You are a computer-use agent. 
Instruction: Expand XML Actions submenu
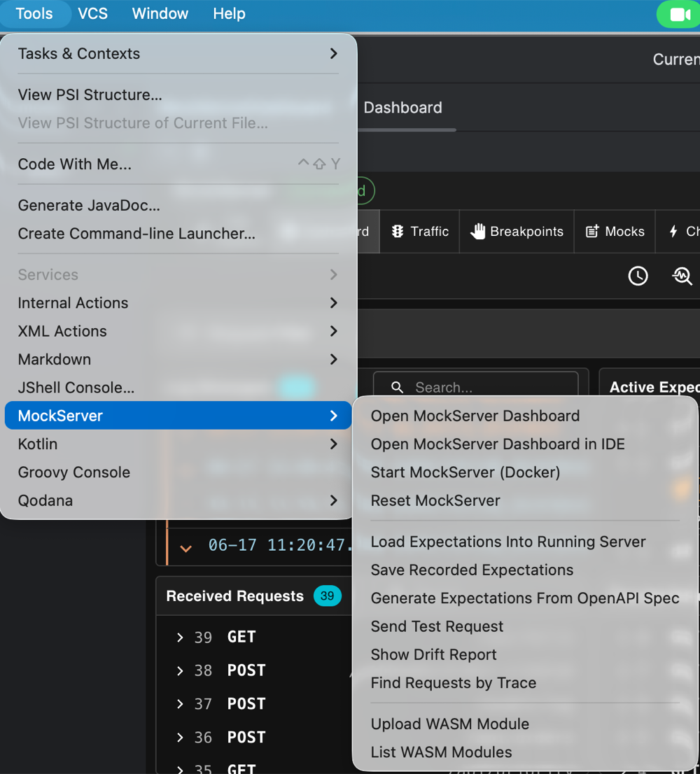coord(178,331)
